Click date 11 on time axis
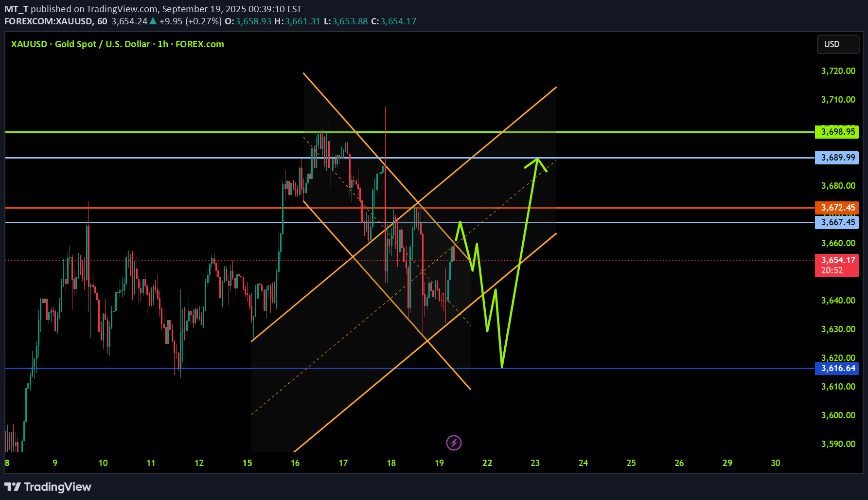This screenshot has height=500, width=868. click(151, 463)
